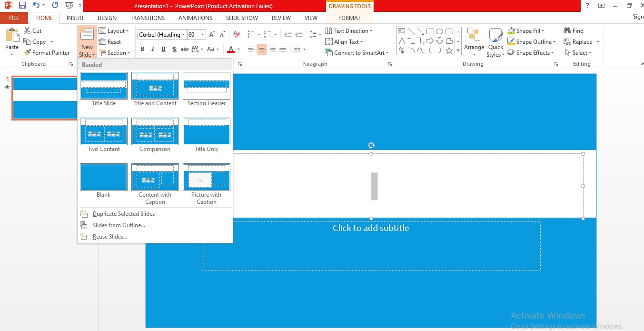Toggle Italic formatting
This screenshot has width=644, height=331.
pos(153,49)
